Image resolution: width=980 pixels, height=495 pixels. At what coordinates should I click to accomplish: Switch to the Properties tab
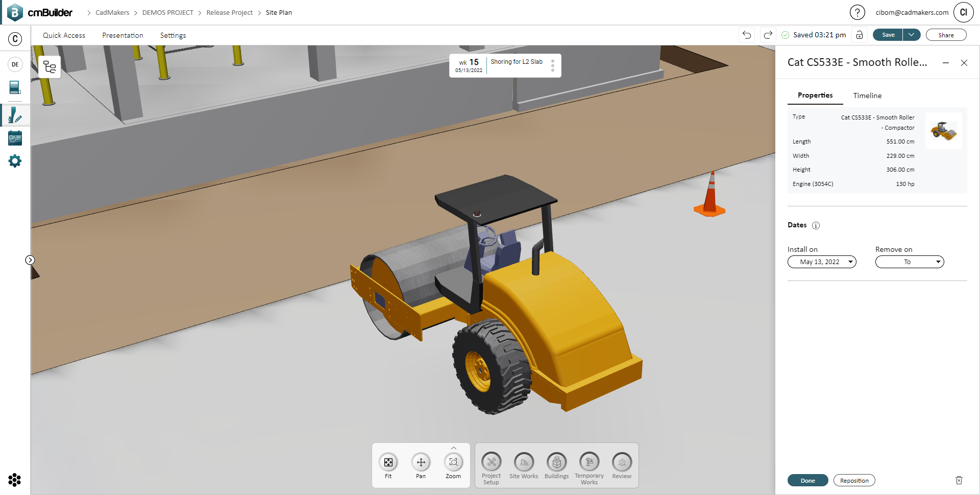point(815,96)
